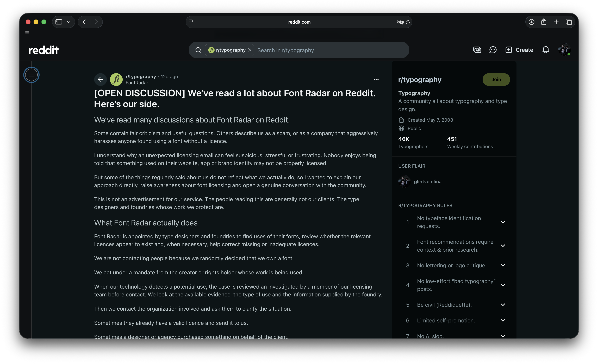This screenshot has width=598, height=364.
Task: Open the Safari share menu
Action: 544,22
